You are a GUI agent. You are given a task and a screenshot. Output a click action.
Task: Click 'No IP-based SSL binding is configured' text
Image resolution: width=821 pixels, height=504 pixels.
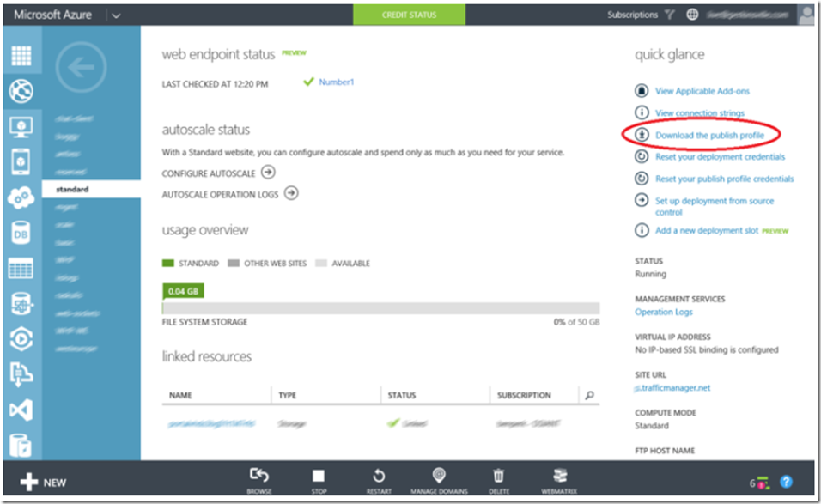[x=706, y=349]
